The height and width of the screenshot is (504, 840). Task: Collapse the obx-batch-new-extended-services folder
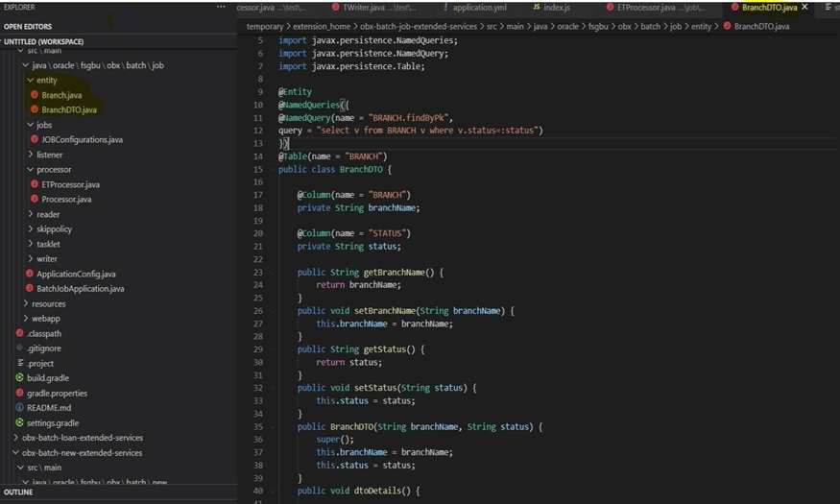(x=15, y=452)
